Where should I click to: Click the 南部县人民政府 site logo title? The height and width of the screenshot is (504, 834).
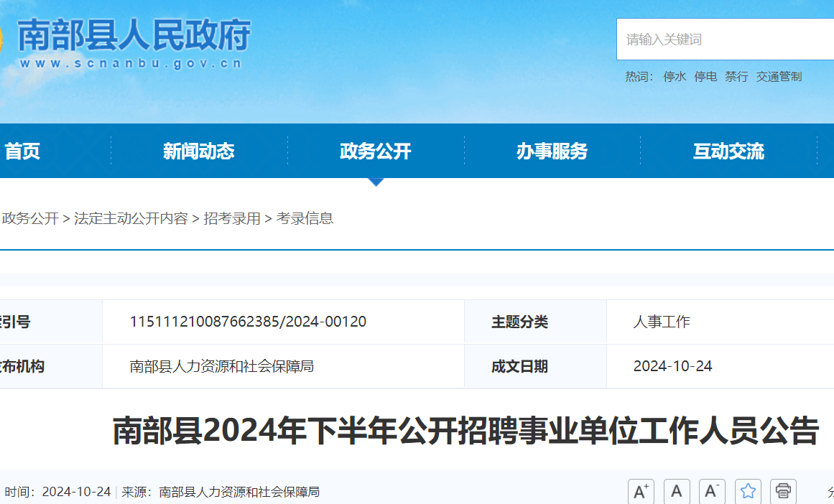click(134, 35)
